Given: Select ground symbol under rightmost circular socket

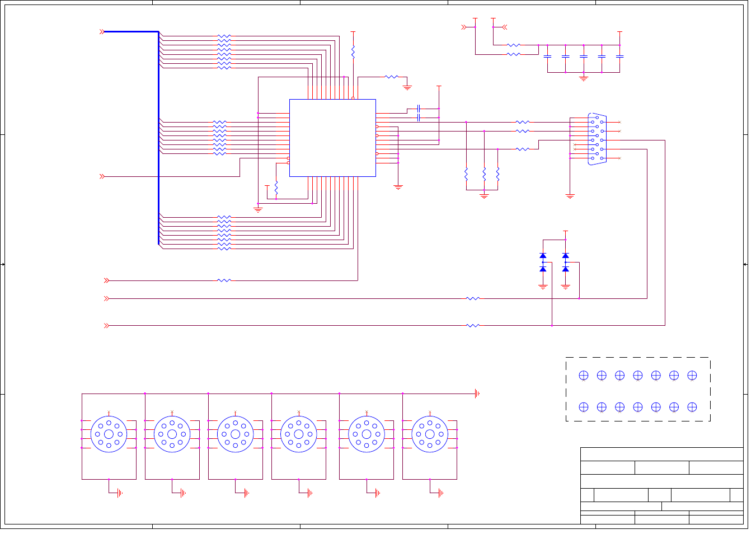Looking at the screenshot, I should [x=440, y=493].
